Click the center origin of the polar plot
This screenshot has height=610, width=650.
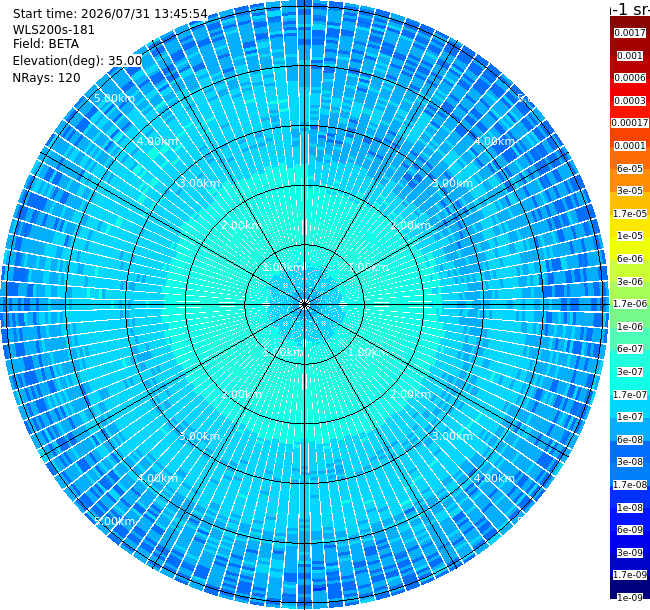tap(304, 305)
